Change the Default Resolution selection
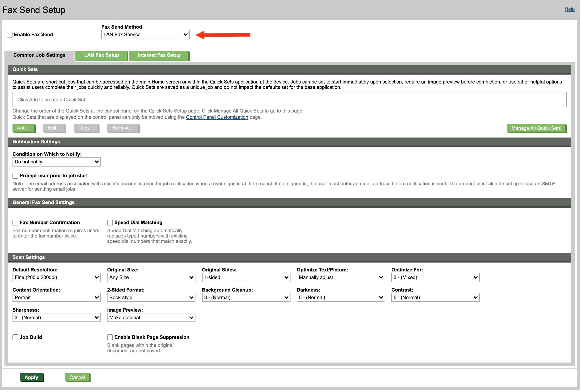The image size is (581, 392). click(x=56, y=277)
